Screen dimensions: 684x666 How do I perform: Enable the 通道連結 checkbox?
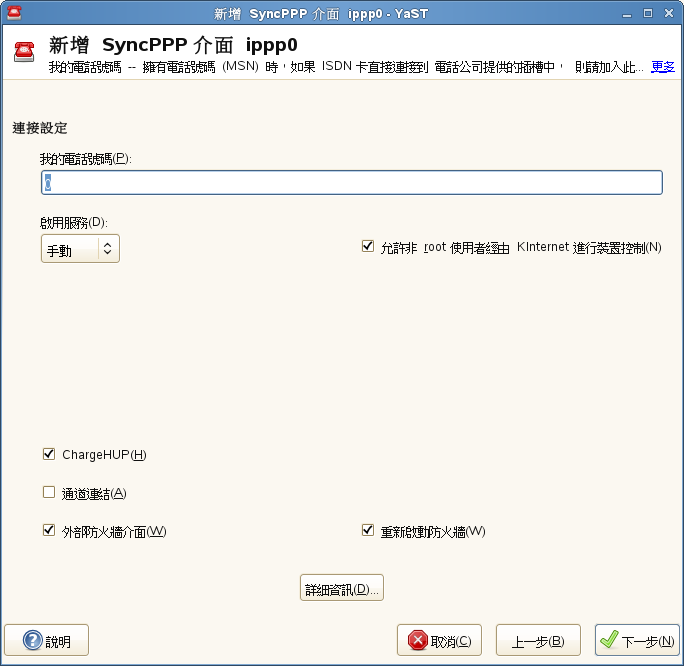coord(49,492)
